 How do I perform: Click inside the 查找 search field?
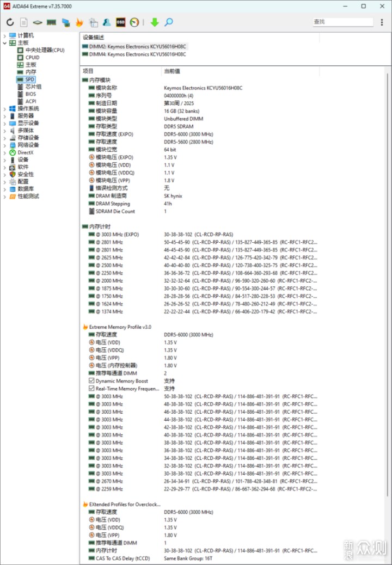(x=343, y=22)
